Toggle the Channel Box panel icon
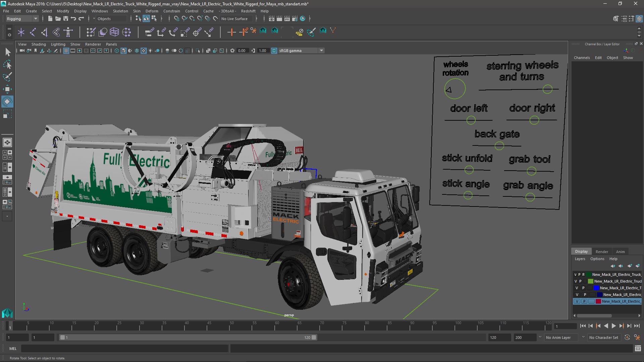The image size is (644, 362). (x=639, y=19)
